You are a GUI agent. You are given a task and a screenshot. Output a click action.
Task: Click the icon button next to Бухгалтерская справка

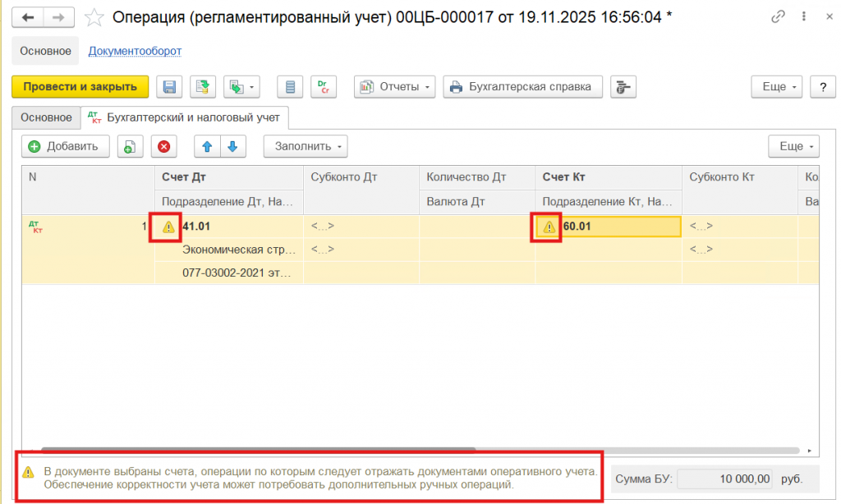pos(623,87)
